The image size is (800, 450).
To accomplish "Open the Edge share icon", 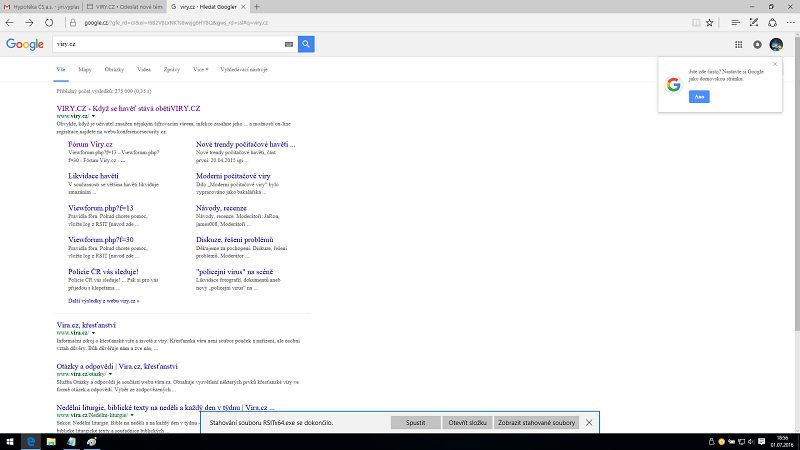I will pyautogui.click(x=772, y=22).
